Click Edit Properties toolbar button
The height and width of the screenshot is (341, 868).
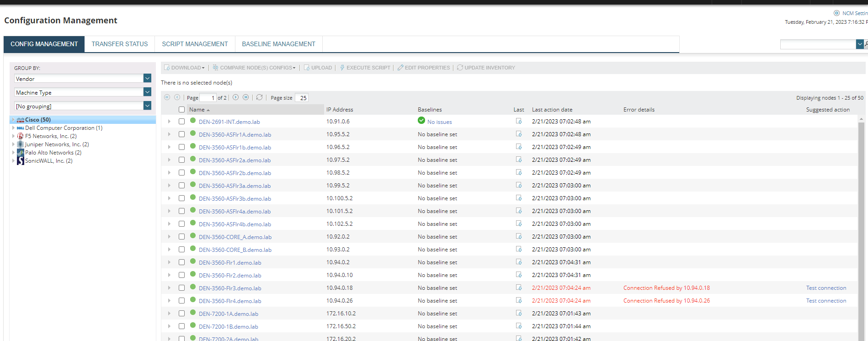(x=424, y=68)
